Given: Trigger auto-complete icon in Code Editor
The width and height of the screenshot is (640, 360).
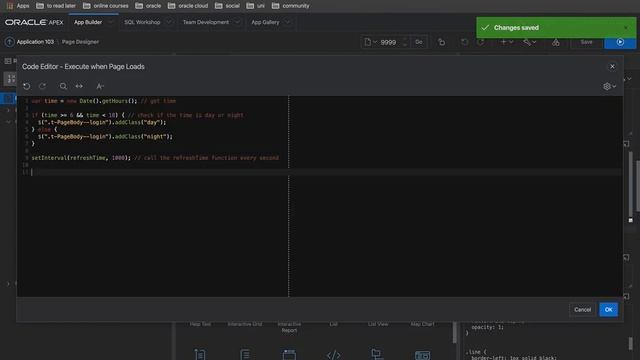Looking at the screenshot, I should tap(100, 86).
